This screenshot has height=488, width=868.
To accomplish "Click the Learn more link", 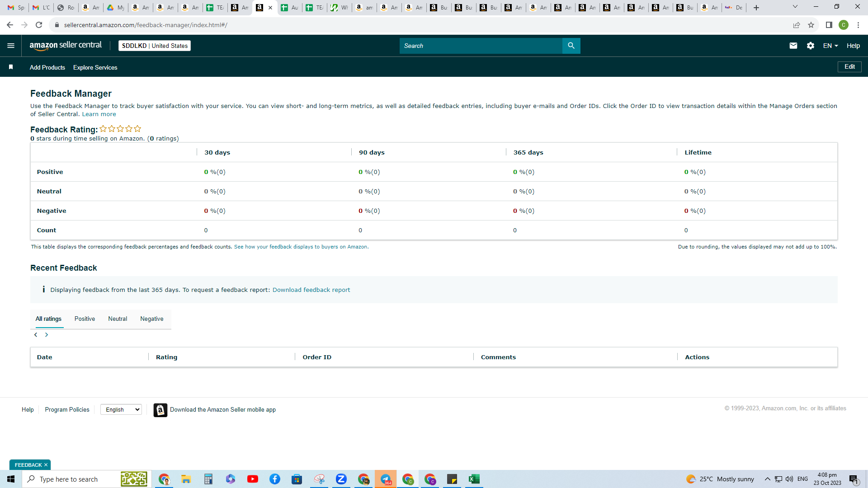I will coord(99,114).
